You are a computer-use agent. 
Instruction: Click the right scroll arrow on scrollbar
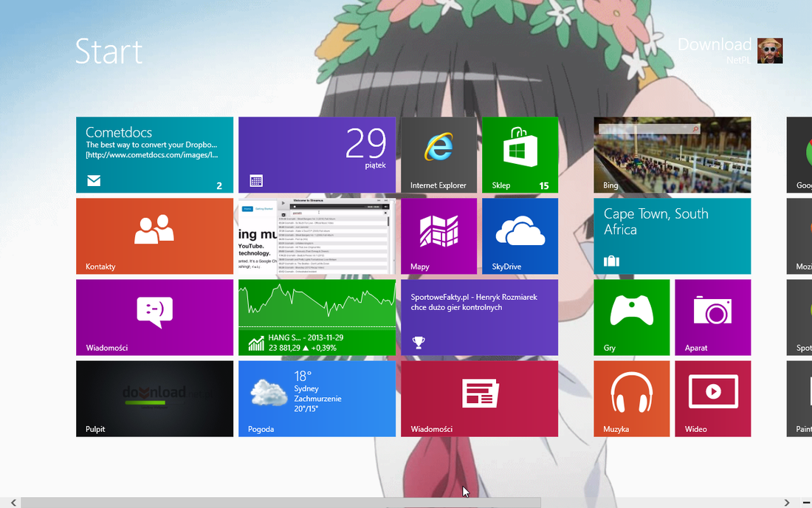coord(787,502)
